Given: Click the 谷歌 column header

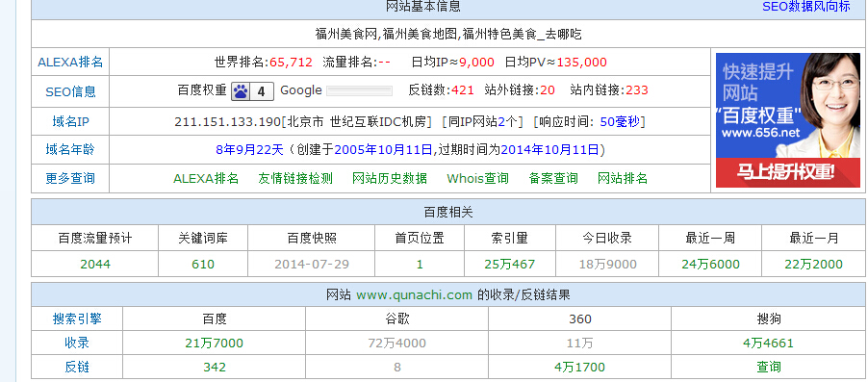Looking at the screenshot, I should pos(396,318).
